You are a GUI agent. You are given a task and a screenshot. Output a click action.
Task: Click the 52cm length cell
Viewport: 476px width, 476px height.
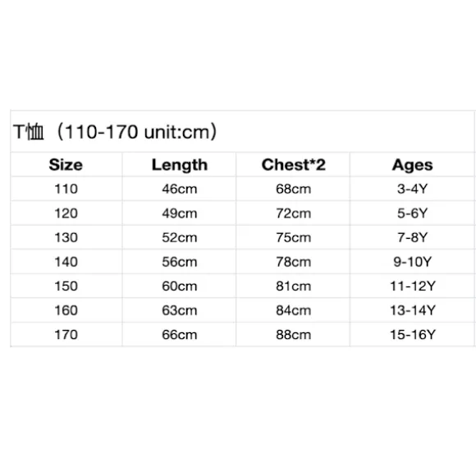coord(179,237)
